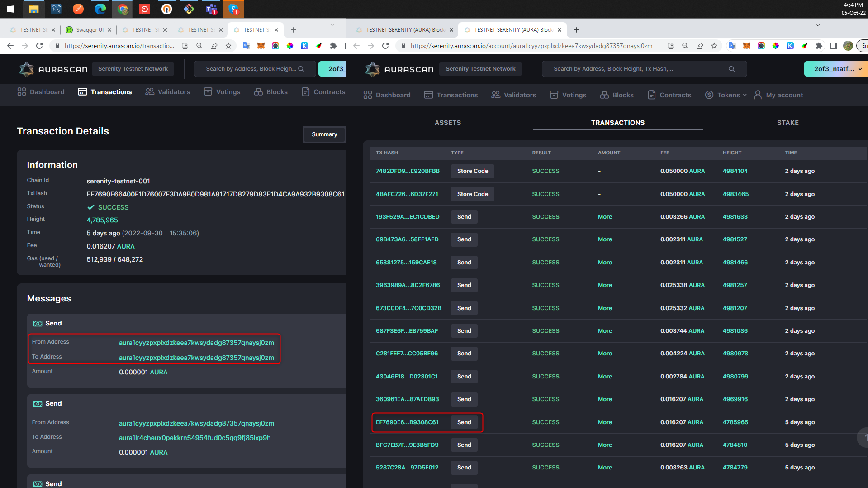Image resolution: width=868 pixels, height=488 pixels.
Task: Open Contracts in right window navigation
Action: coord(669,95)
